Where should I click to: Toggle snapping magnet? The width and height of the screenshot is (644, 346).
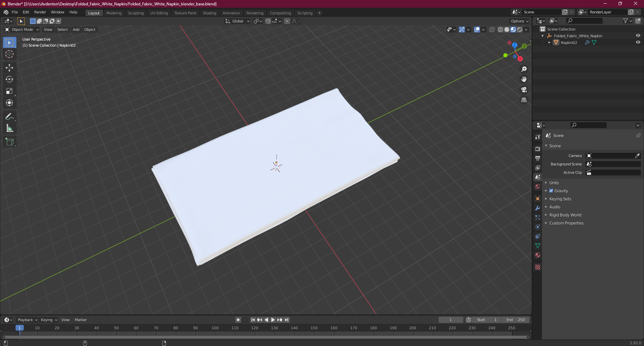click(x=268, y=21)
